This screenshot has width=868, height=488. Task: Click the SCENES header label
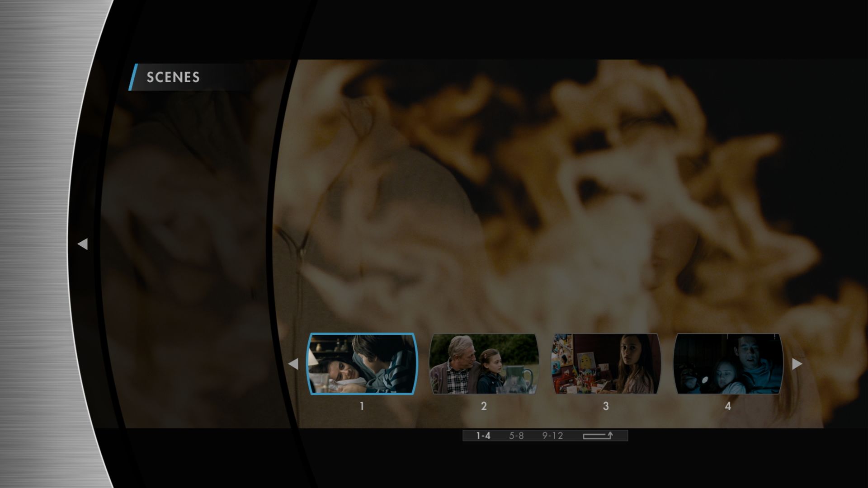coord(173,77)
